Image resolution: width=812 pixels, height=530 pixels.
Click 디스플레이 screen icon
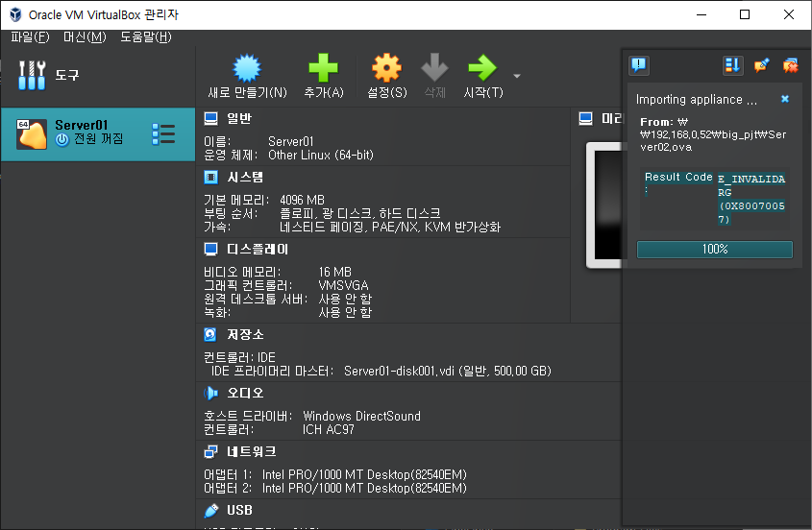(210, 250)
